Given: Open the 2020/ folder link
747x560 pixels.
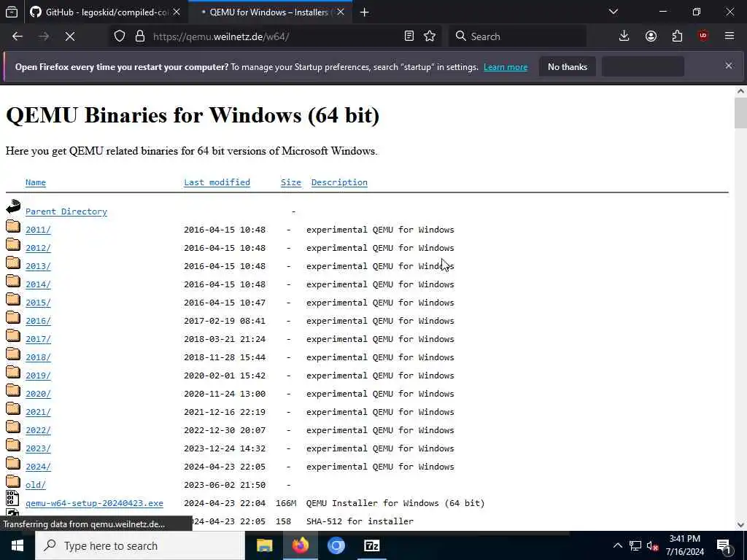Looking at the screenshot, I should pos(38,394).
